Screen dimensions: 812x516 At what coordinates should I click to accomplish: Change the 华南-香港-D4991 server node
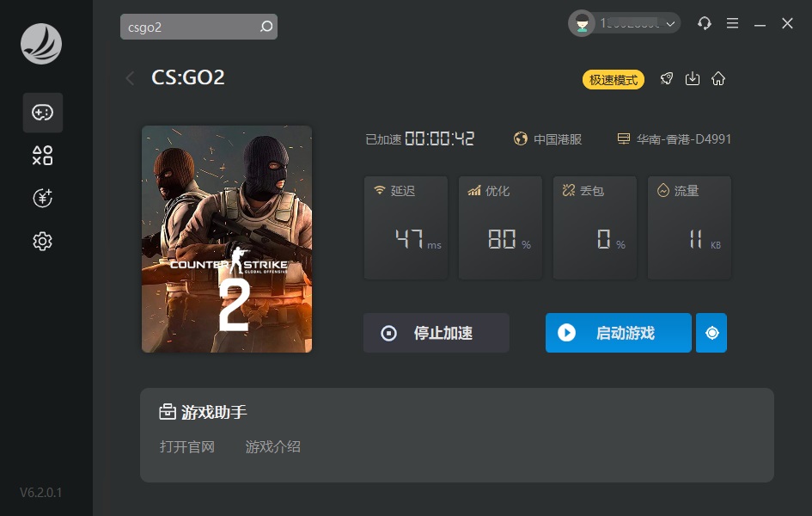click(x=675, y=138)
